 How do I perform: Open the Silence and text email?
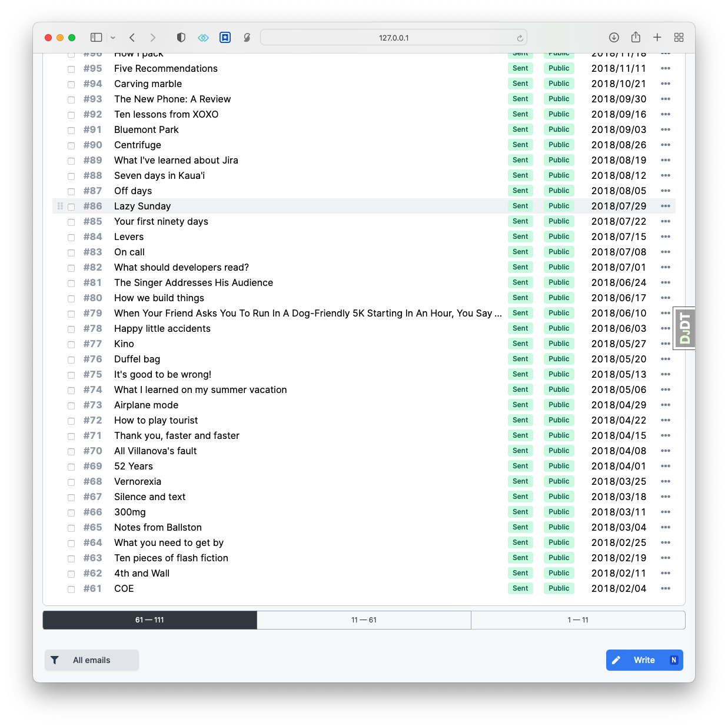pyautogui.click(x=149, y=497)
